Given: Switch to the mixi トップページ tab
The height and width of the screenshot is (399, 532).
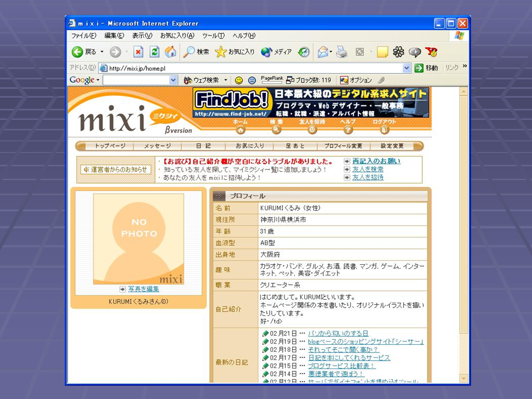Looking at the screenshot, I should [110, 146].
